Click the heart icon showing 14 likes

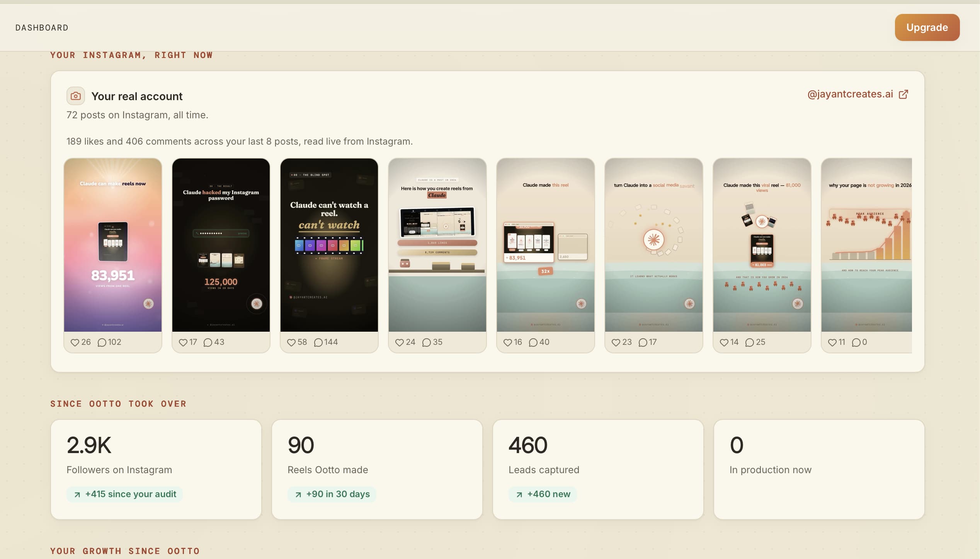pyautogui.click(x=724, y=343)
